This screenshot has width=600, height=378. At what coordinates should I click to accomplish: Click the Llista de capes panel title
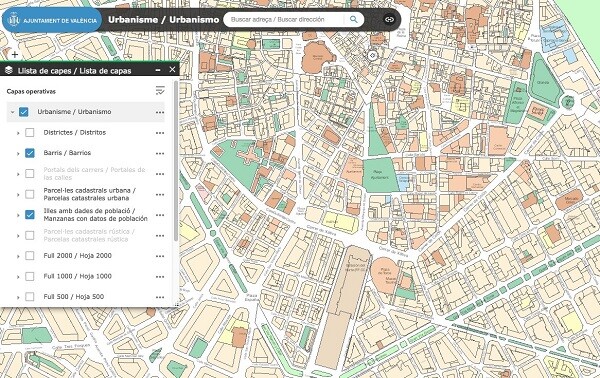(75, 71)
